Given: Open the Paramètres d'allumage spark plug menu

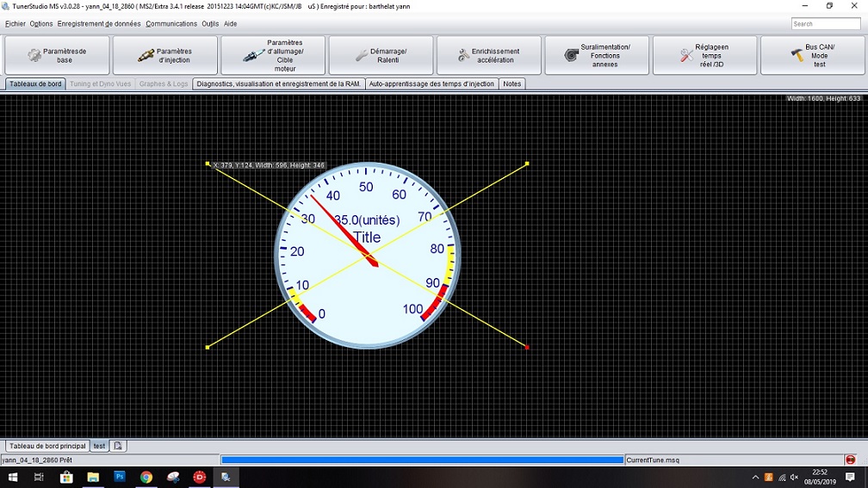Looking at the screenshot, I should [273, 55].
